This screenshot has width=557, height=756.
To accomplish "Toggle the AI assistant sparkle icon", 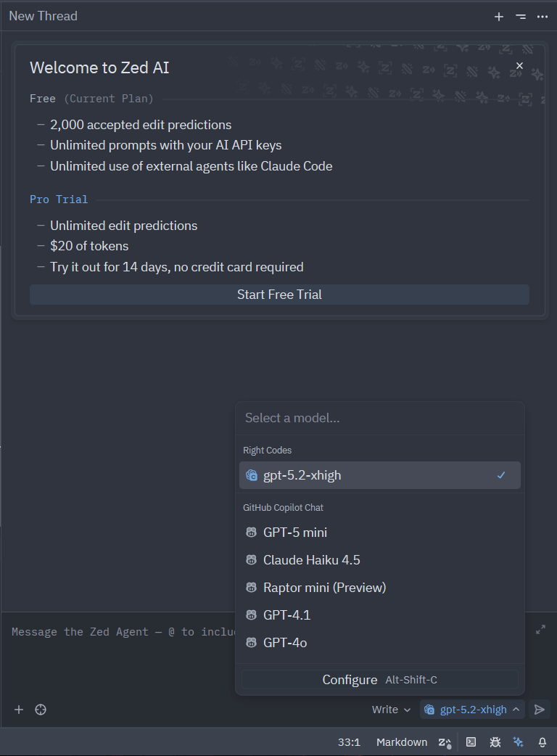I will coord(518,741).
